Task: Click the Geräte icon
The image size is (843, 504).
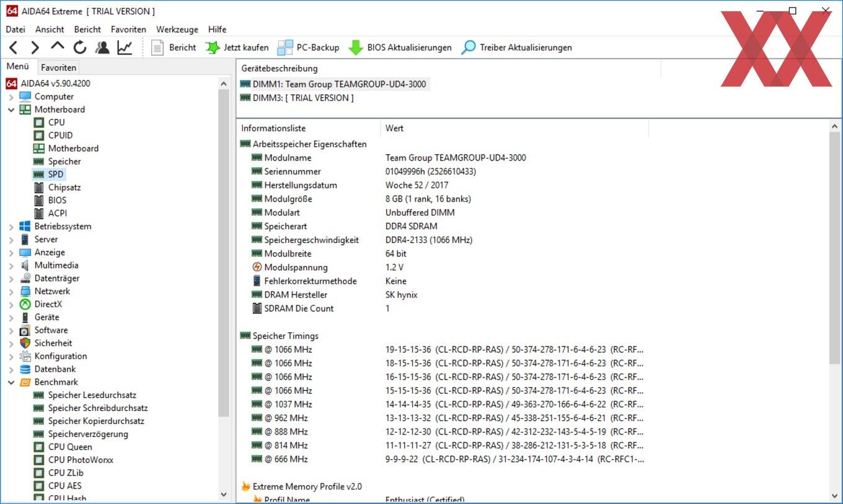Action: 25,317
